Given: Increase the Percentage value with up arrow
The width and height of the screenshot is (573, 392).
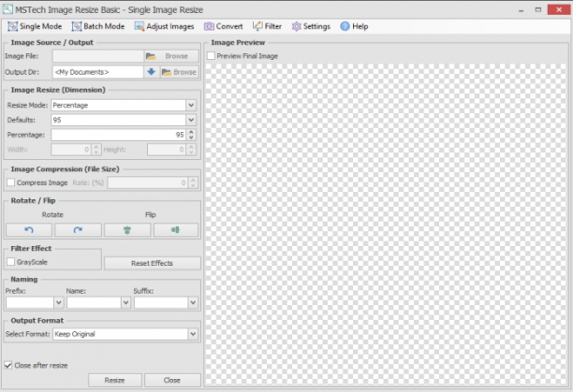Looking at the screenshot, I should [191, 132].
